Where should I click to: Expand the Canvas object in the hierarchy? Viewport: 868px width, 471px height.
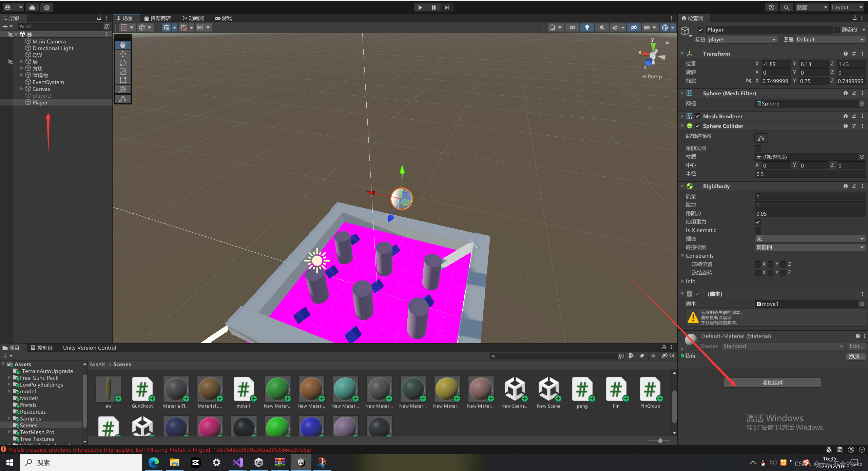tap(21, 89)
